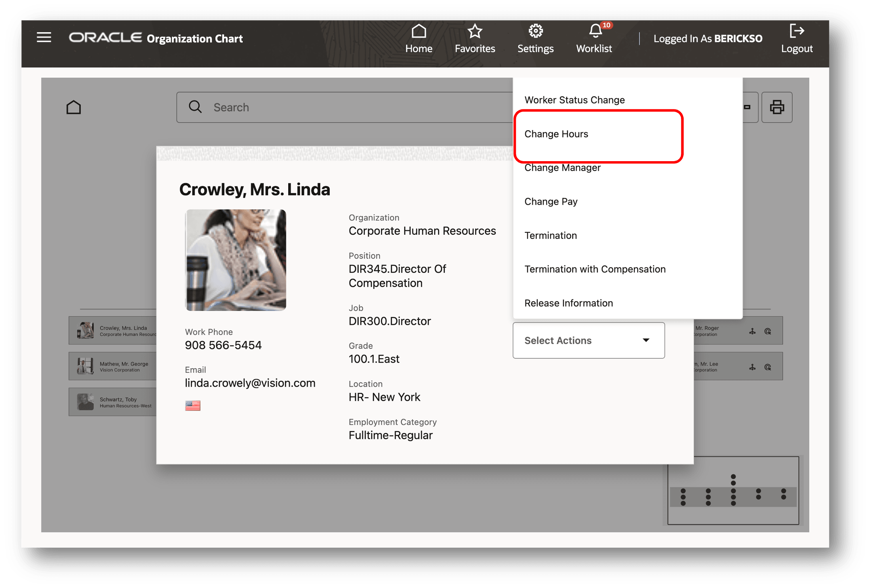The width and height of the screenshot is (871, 588).
Task: Pick Termination with Compensation
Action: [595, 269]
